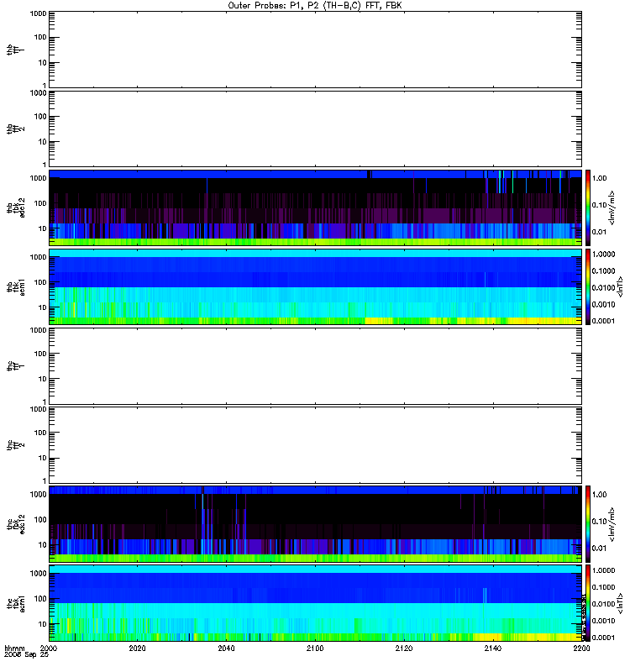Click the '0.0001' value on thb scm1 color bar

[603, 321]
